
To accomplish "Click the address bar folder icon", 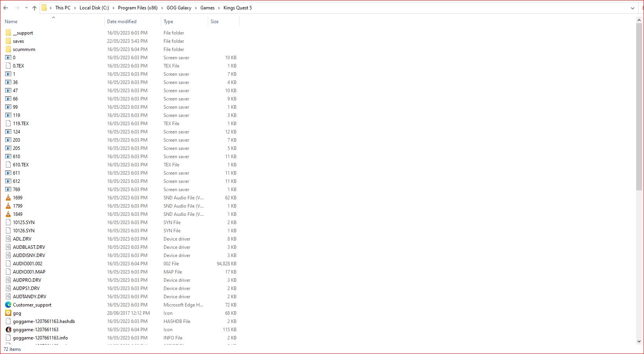I will click(x=44, y=8).
